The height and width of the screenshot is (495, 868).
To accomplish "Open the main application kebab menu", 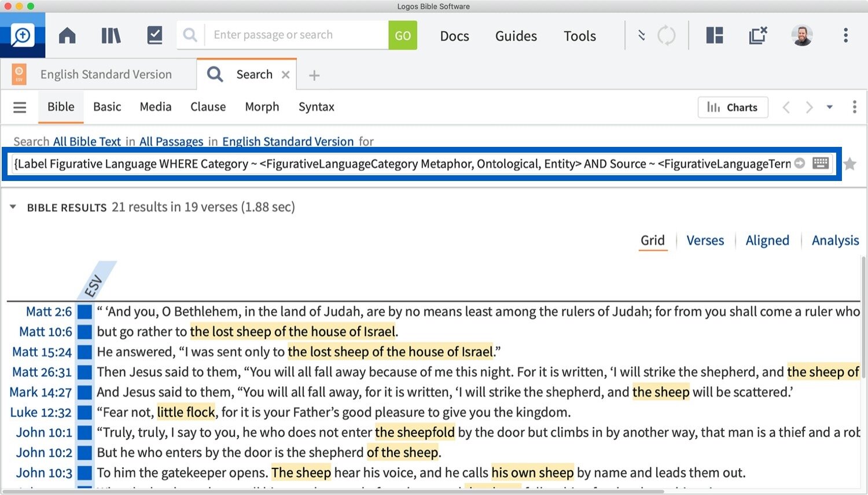I will pyautogui.click(x=845, y=35).
